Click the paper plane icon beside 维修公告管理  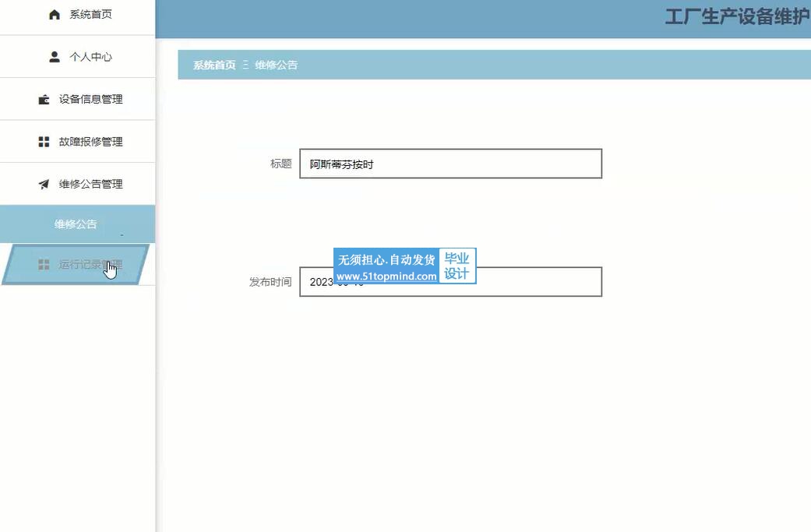pyautogui.click(x=44, y=185)
